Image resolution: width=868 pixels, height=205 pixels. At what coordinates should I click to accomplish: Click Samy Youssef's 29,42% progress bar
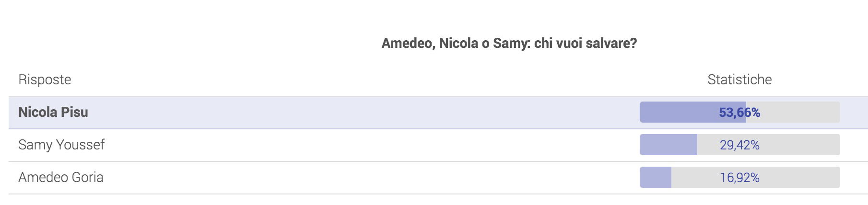click(x=739, y=145)
